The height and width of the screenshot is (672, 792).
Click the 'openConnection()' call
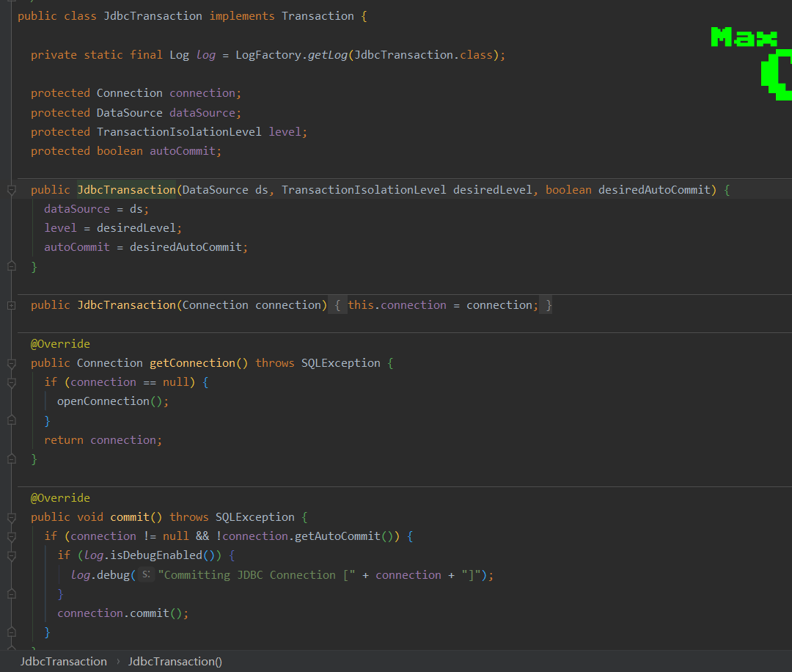pos(109,401)
